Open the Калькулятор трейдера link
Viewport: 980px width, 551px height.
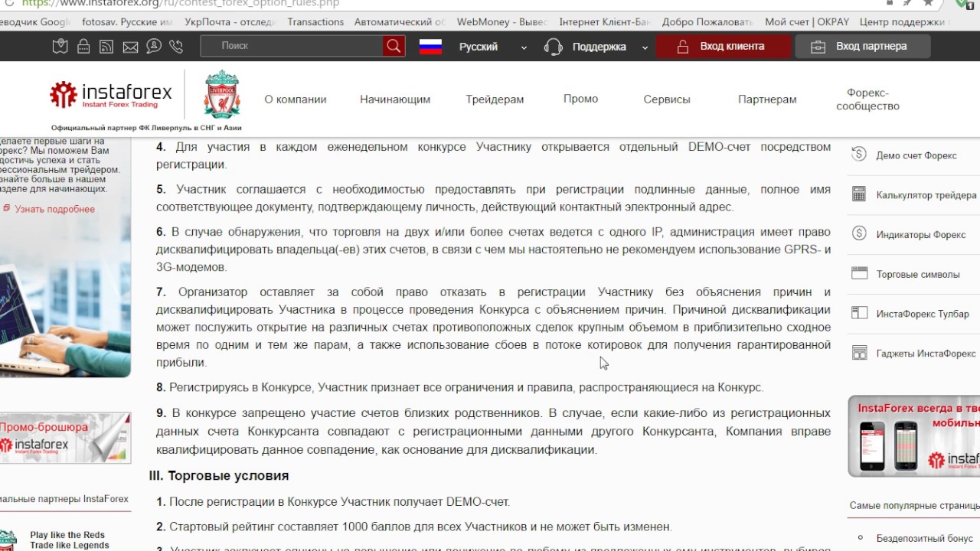click(926, 195)
